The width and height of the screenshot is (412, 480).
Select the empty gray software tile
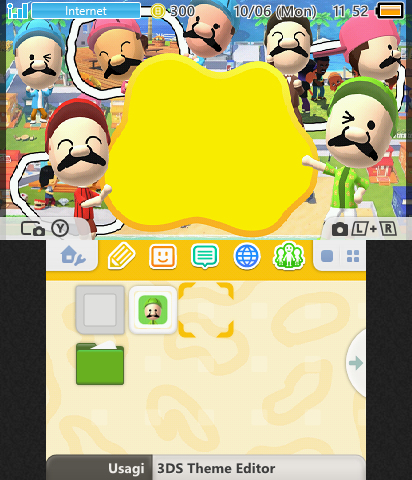coord(100,310)
